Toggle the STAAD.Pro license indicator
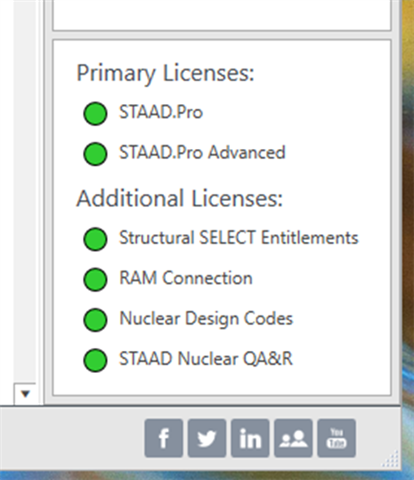Viewport: 414px width, 480px height. [x=95, y=113]
